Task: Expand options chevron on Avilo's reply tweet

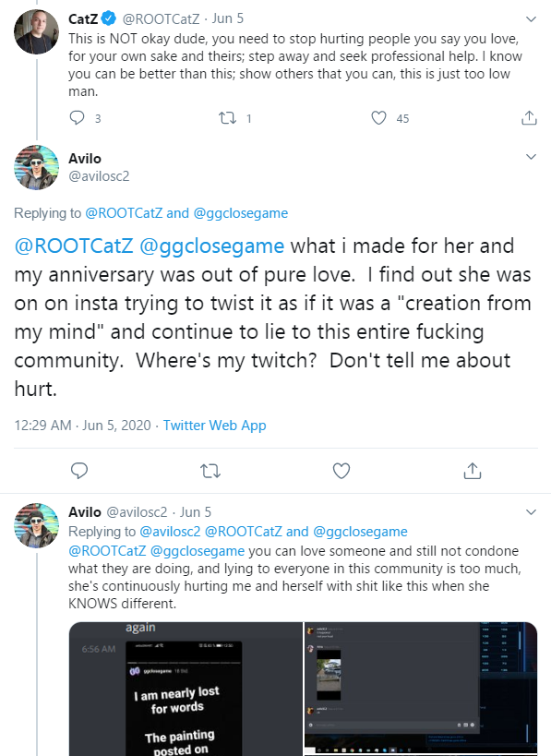Action: [531, 512]
